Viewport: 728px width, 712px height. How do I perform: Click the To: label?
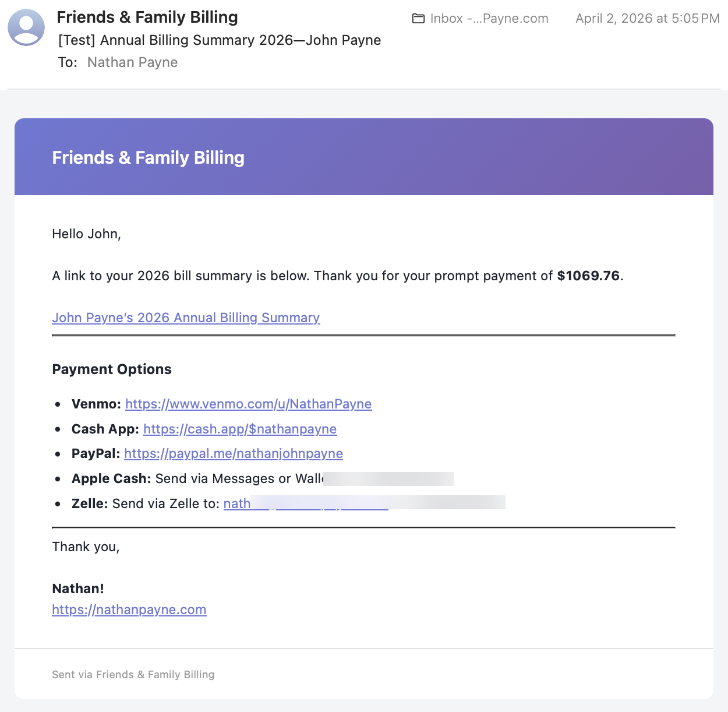coord(68,62)
